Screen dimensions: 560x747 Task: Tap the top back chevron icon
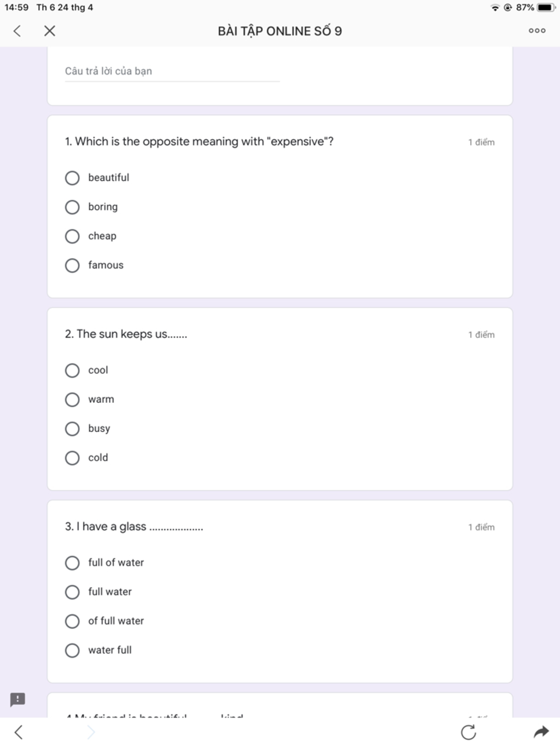point(17,31)
